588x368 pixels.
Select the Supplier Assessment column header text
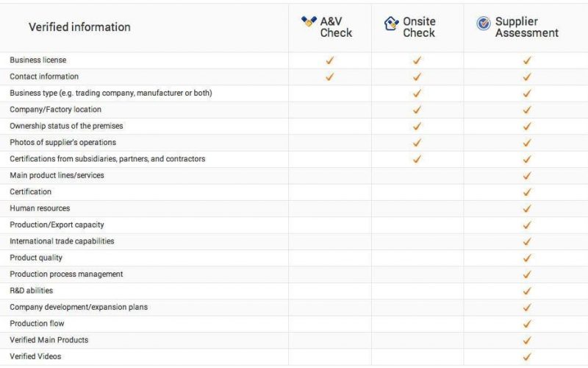click(x=526, y=27)
